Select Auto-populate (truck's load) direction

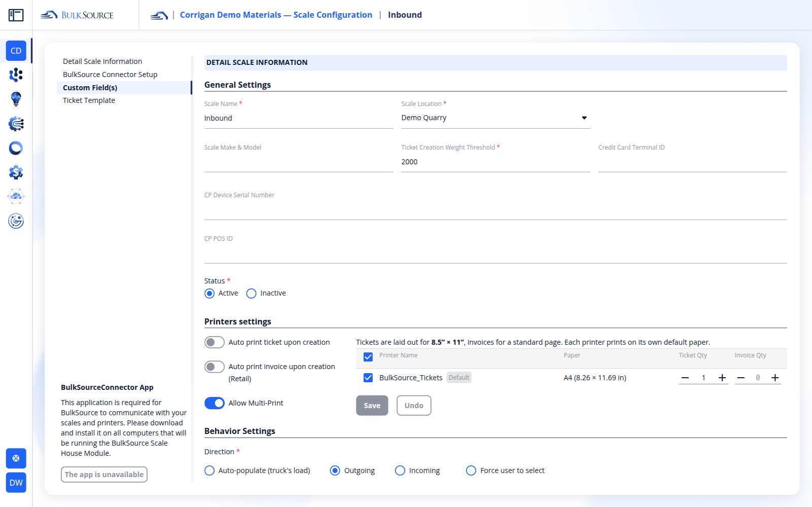(209, 470)
